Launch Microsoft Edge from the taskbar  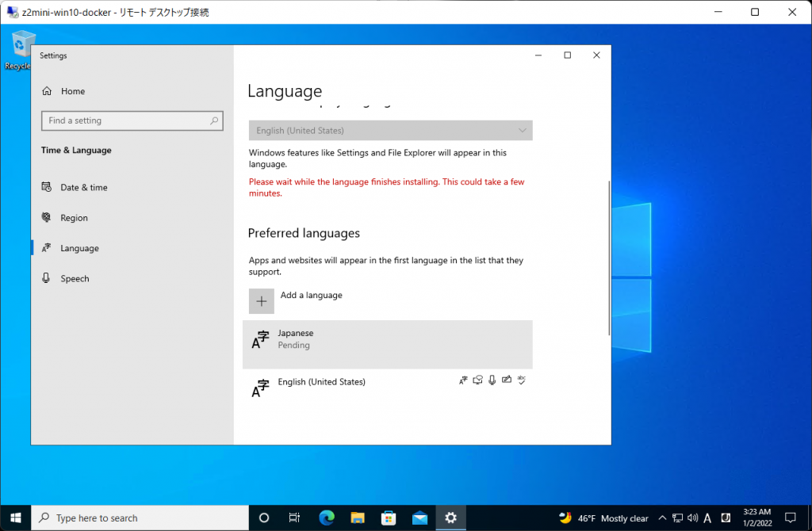326,518
